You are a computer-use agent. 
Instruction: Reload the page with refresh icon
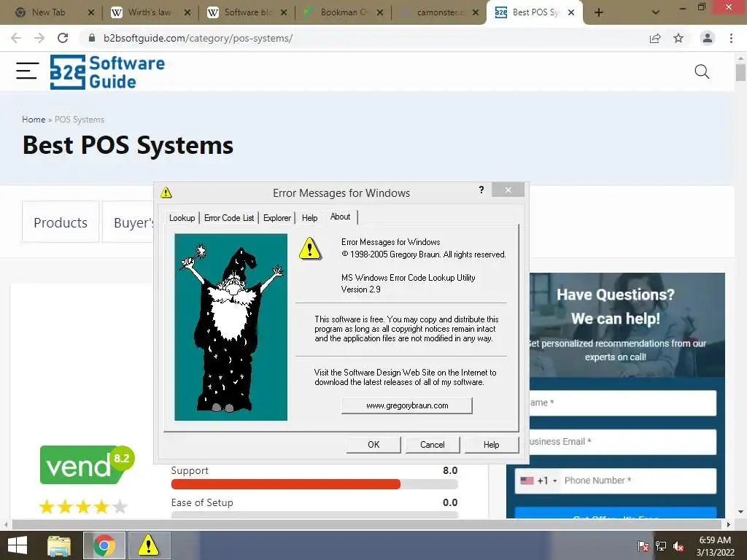point(63,38)
